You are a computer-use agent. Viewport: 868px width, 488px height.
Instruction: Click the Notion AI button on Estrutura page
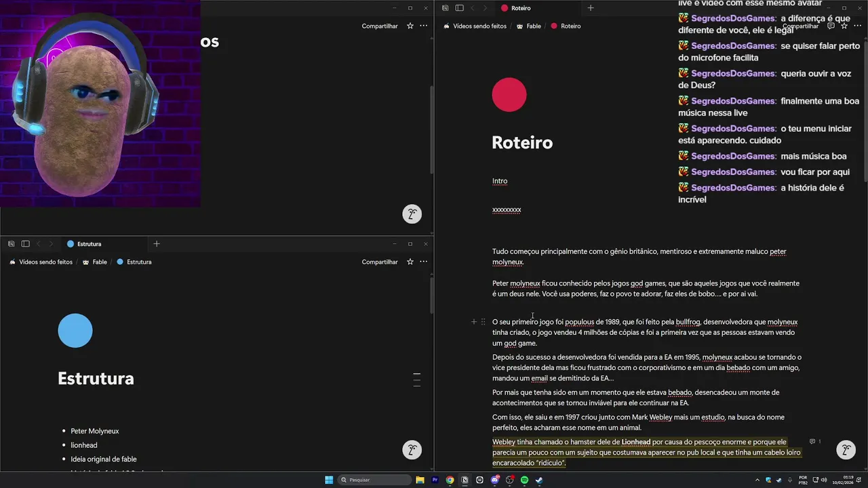pos(412,450)
